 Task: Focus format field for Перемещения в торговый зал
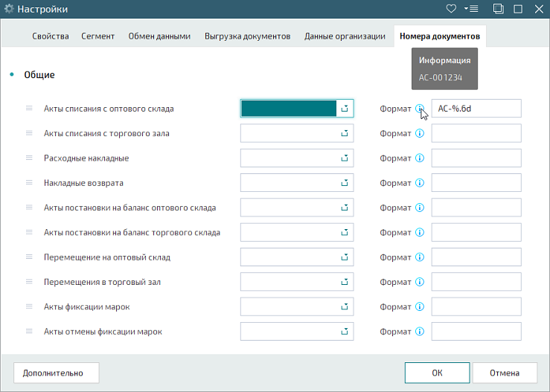point(476,282)
